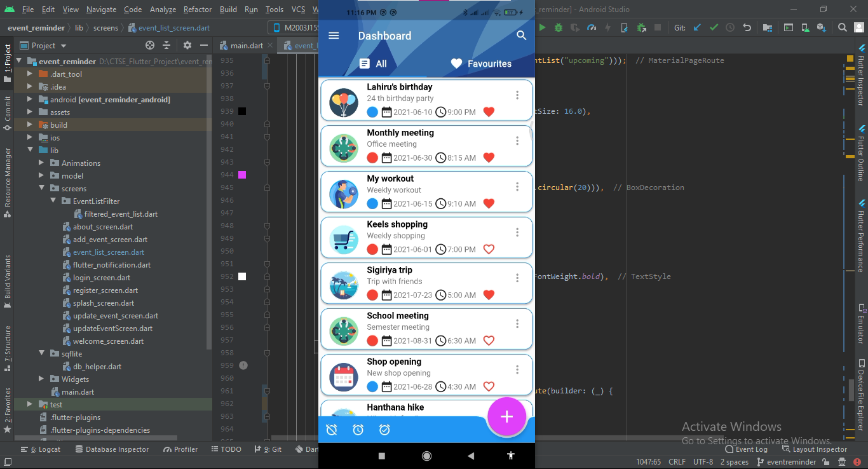Open login_screen.dart file

[102, 278]
